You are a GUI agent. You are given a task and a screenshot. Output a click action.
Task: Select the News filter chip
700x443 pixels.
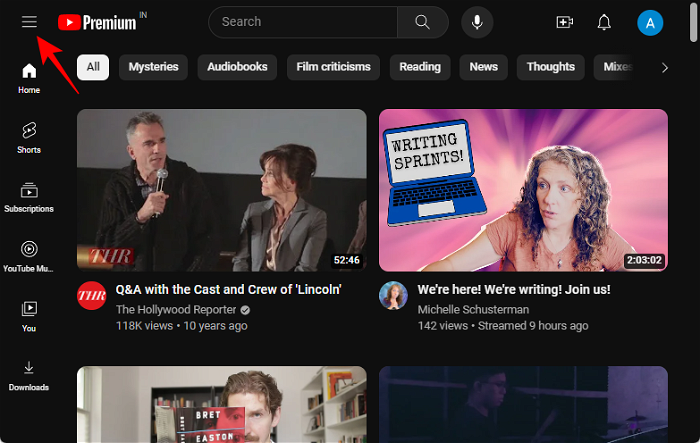(x=483, y=67)
